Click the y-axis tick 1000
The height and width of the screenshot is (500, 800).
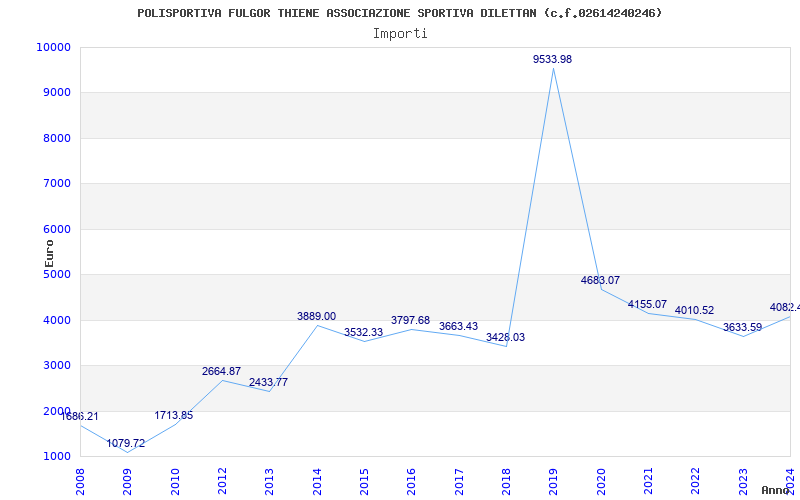(57, 457)
